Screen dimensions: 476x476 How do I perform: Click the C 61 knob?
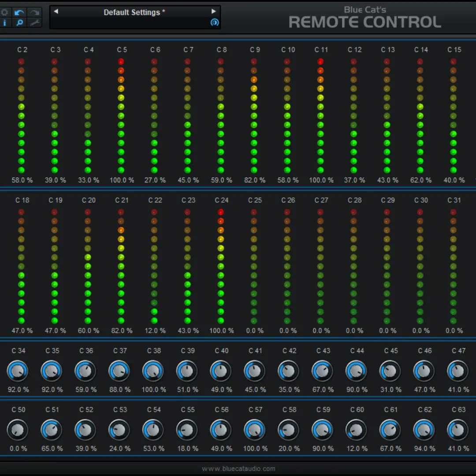pyautogui.click(x=390, y=430)
